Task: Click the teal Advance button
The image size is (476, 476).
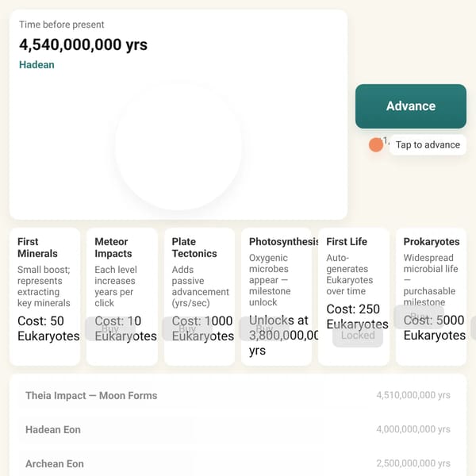Action: (x=411, y=106)
